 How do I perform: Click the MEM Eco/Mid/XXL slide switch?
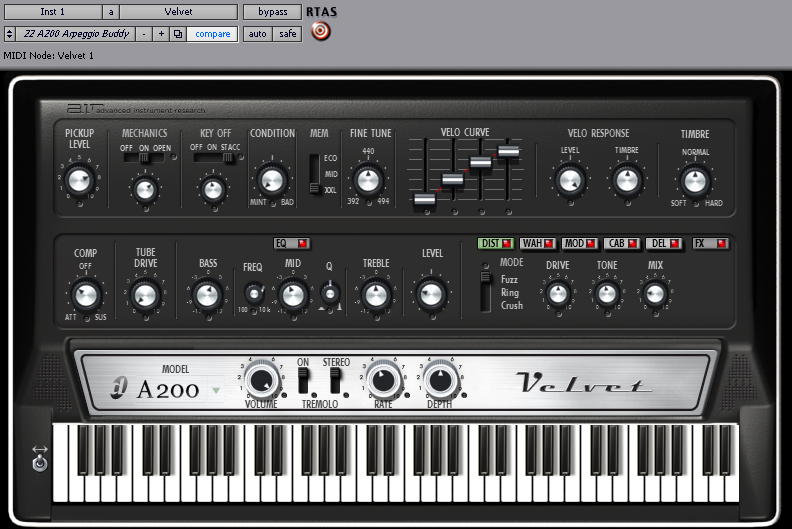click(x=315, y=175)
